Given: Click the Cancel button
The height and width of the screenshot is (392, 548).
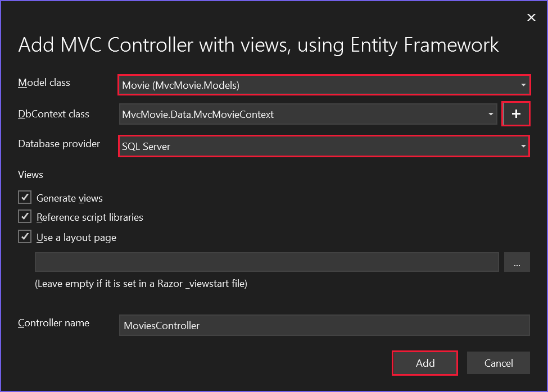Looking at the screenshot, I should [498, 363].
